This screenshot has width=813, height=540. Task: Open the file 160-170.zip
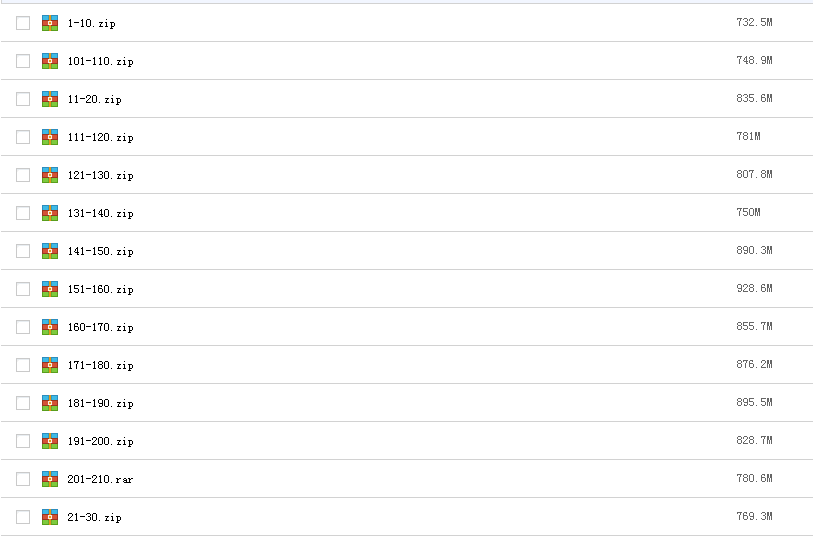101,327
